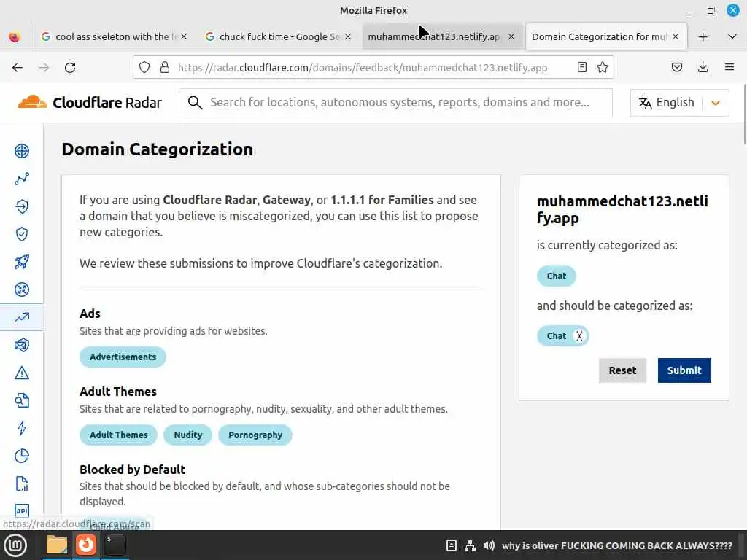This screenshot has width=747, height=560.
Task: Open tracking protection shield in address bar
Action: [x=144, y=68]
